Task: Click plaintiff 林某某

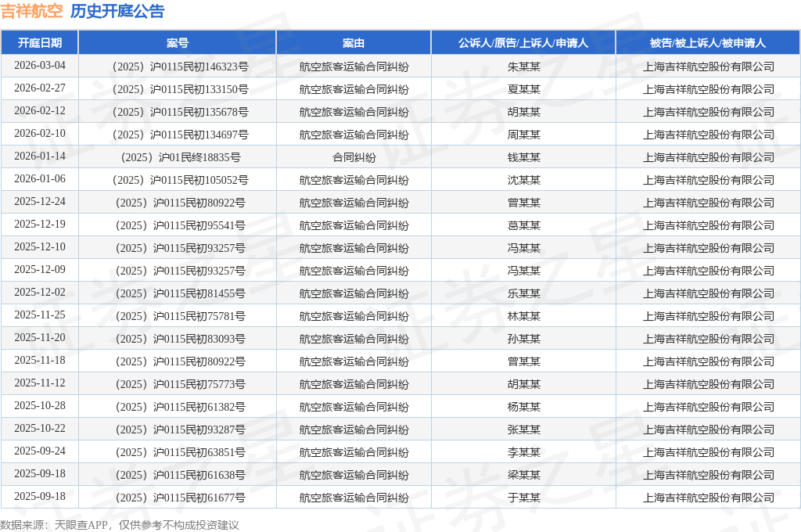Action: [x=523, y=316]
